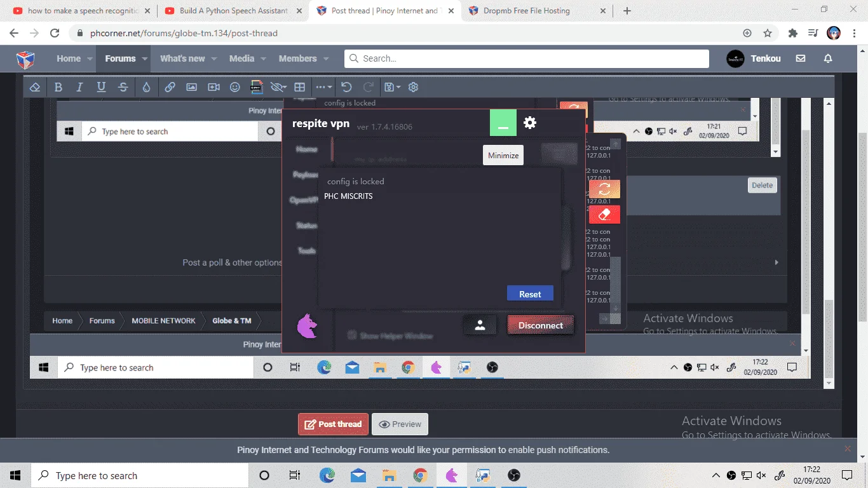Open OBS Studio from the bottom taskbar
868x488 pixels.
click(x=514, y=475)
